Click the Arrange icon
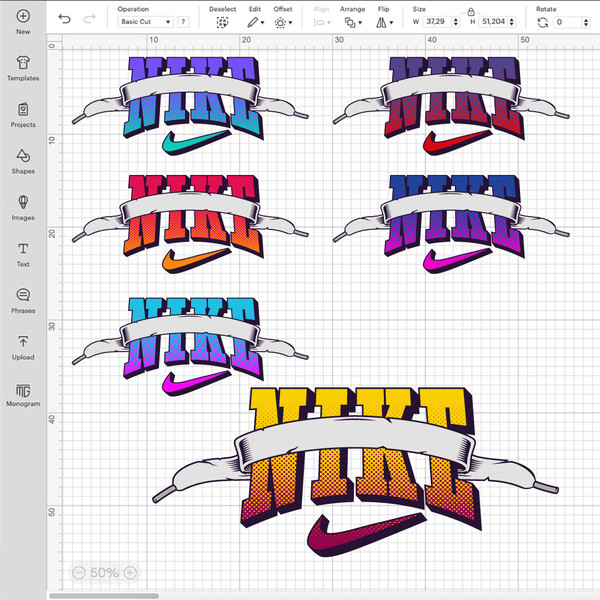Image resolution: width=600 pixels, height=600 pixels. [x=350, y=23]
